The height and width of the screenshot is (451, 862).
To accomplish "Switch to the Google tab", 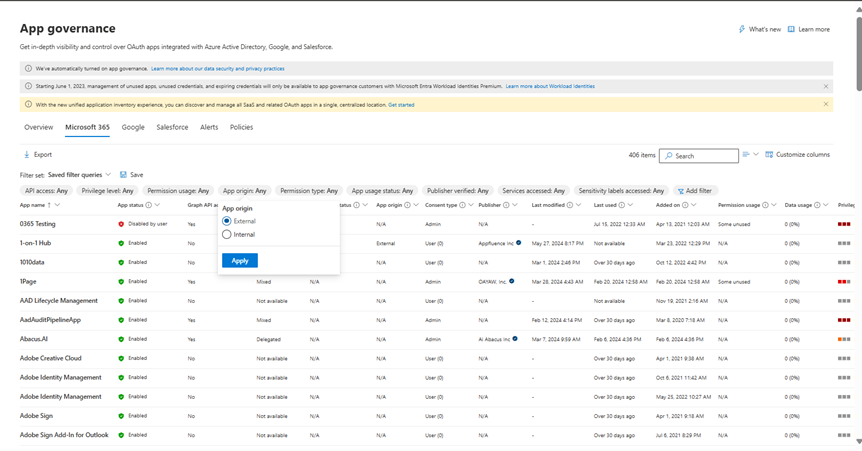I will [x=133, y=127].
